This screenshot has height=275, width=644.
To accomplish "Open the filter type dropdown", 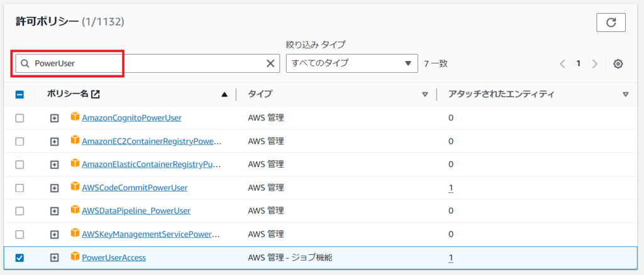I will click(x=352, y=63).
